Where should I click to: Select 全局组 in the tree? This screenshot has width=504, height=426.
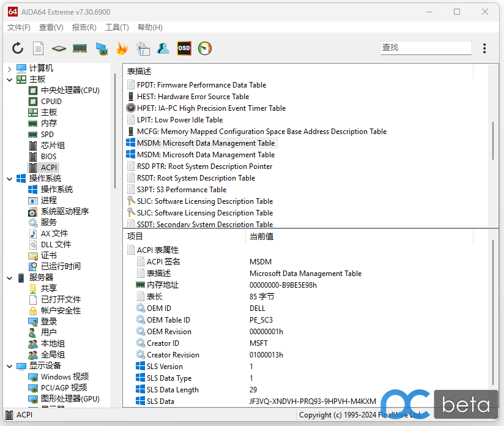[x=46, y=354]
